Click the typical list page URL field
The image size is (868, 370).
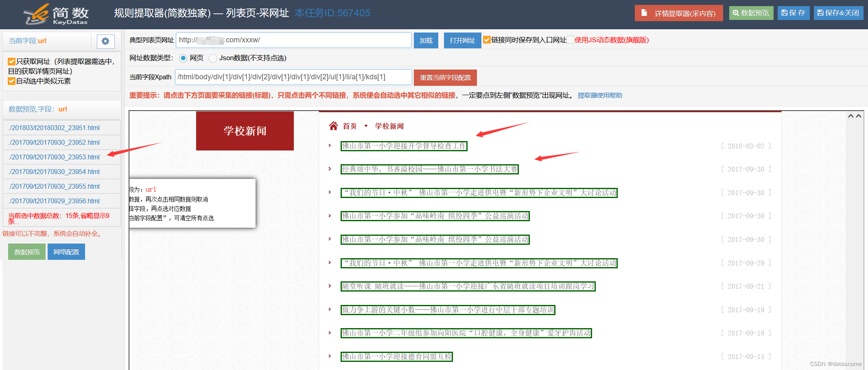tap(294, 40)
